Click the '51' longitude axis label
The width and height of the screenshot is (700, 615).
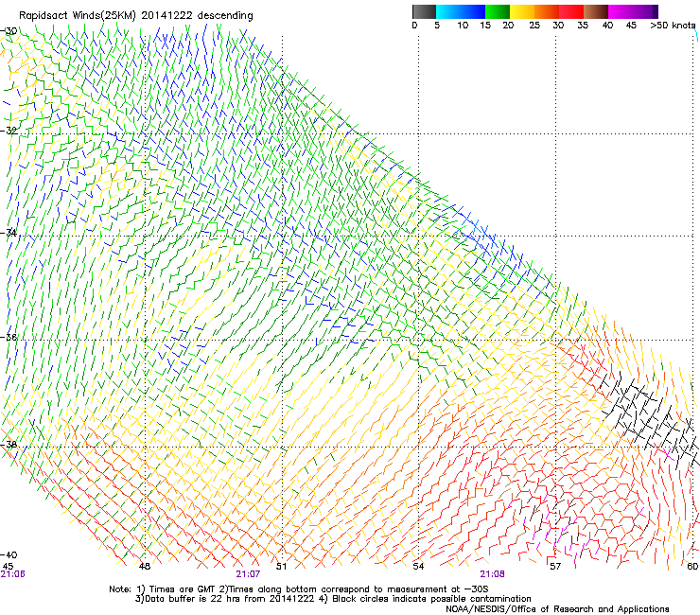click(281, 567)
